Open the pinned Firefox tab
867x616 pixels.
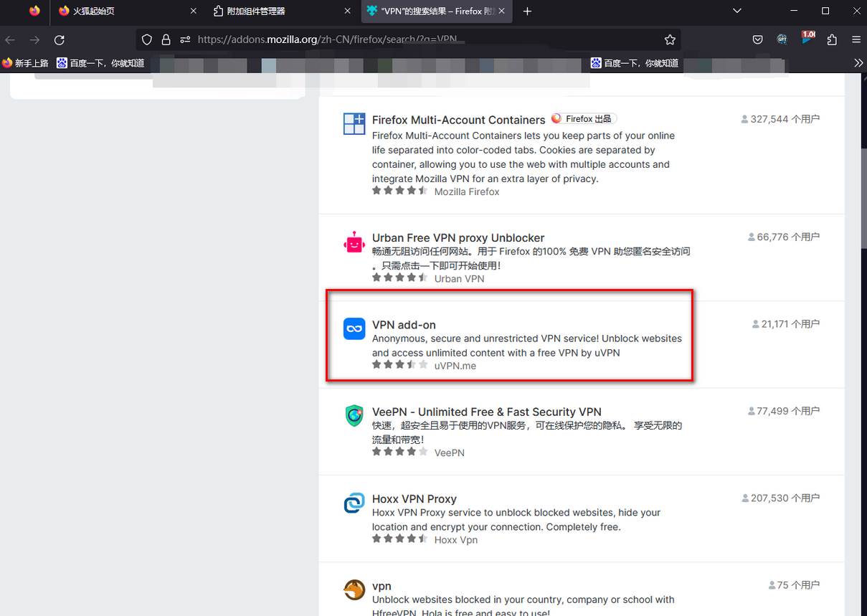click(34, 11)
